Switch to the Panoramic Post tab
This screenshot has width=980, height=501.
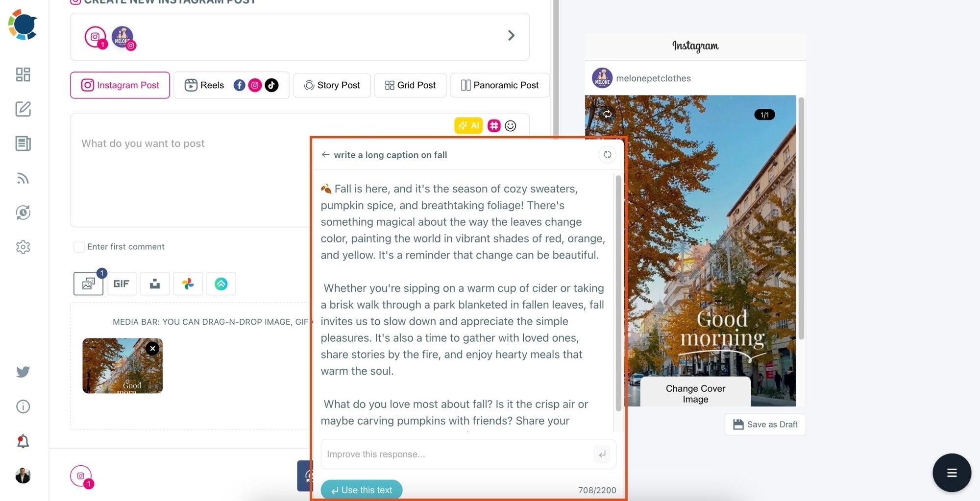499,85
